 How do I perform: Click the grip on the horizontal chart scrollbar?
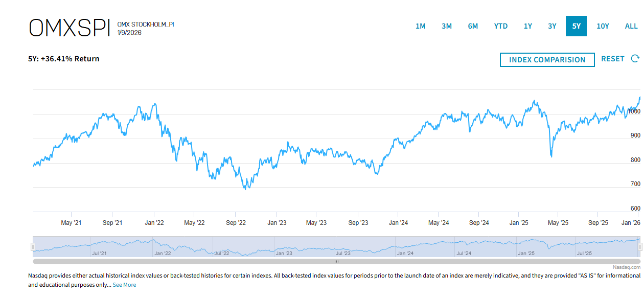tap(336, 261)
